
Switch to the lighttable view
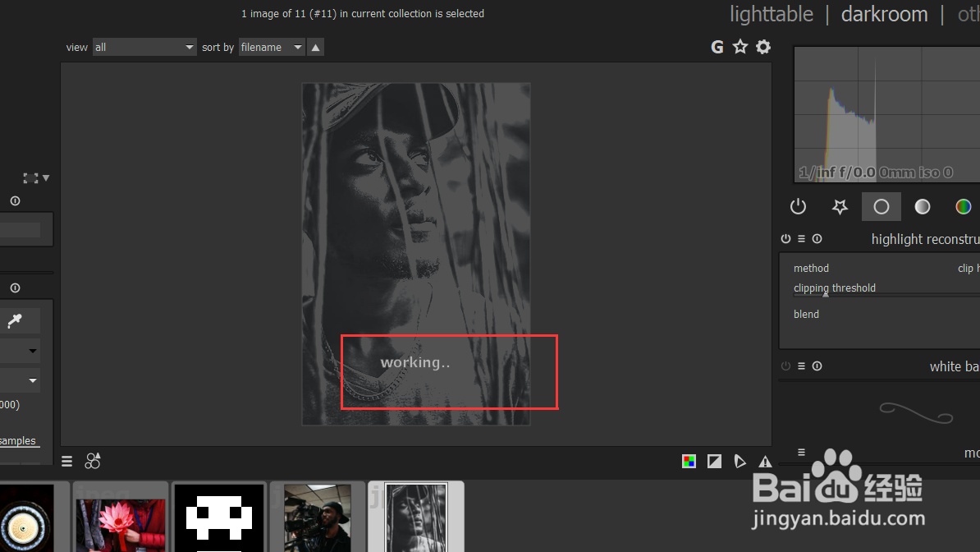click(772, 14)
